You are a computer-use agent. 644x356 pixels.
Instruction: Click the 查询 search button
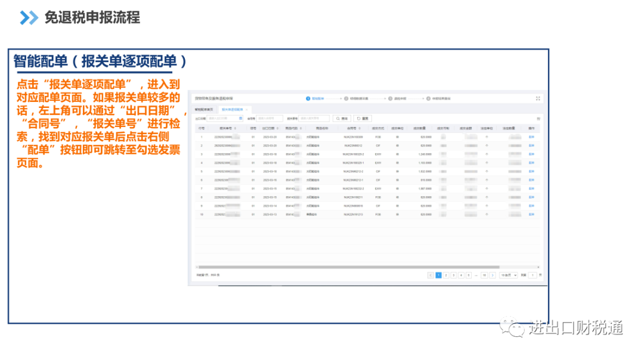[x=342, y=118]
